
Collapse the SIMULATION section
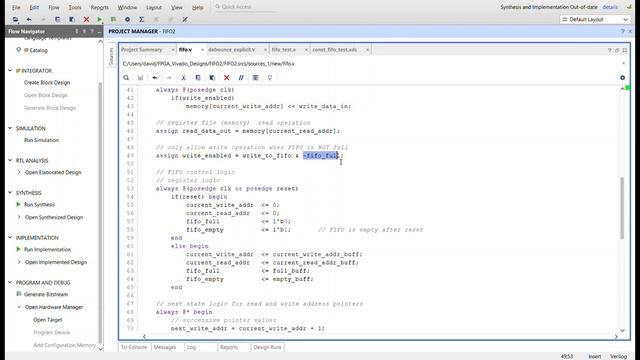[10, 128]
